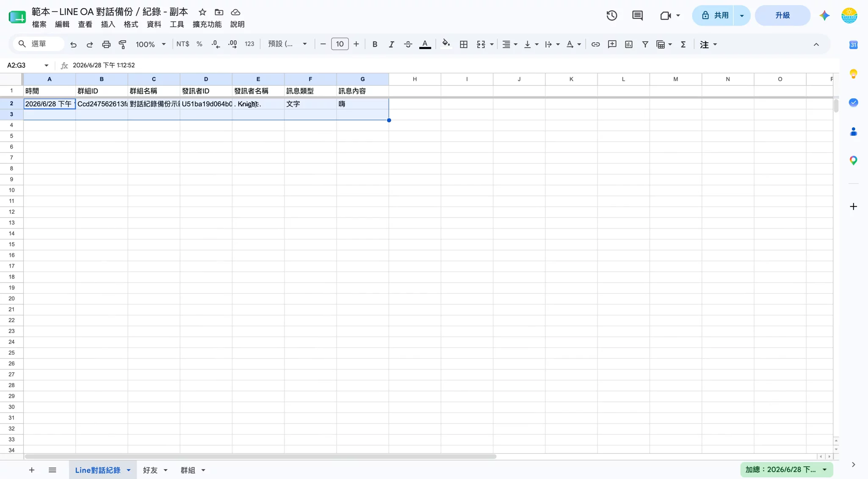
Task: Toggle italic formatting
Action: (x=391, y=44)
